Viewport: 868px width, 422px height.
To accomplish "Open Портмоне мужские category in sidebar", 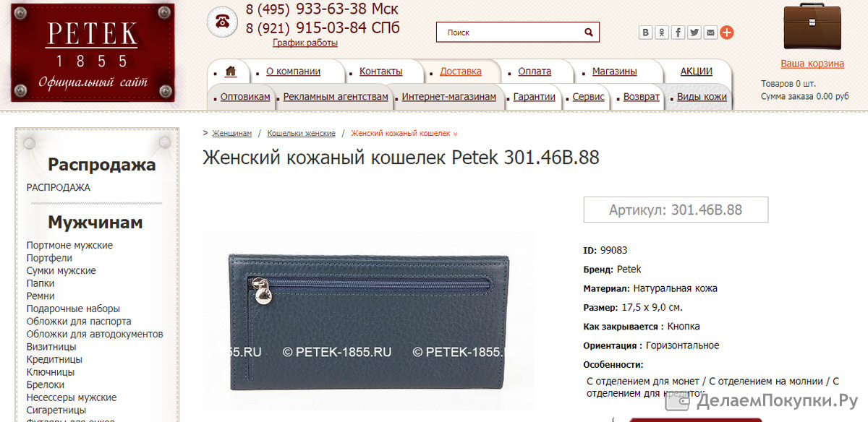I will [69, 246].
